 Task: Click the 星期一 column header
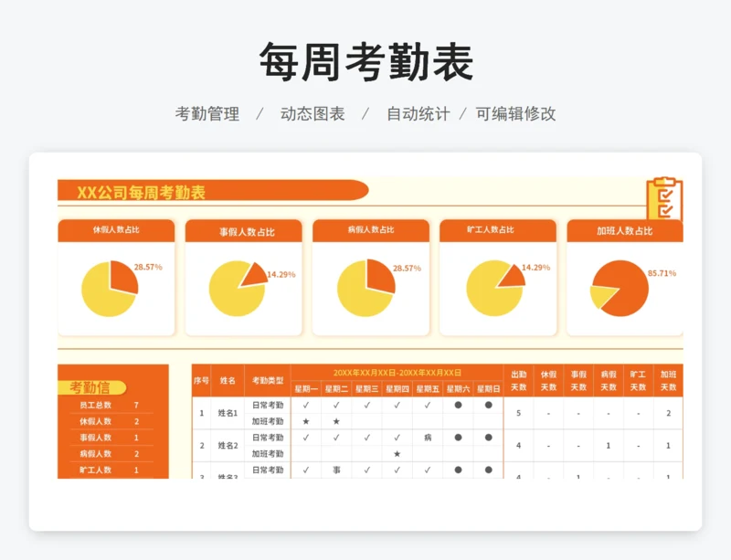pyautogui.click(x=306, y=389)
